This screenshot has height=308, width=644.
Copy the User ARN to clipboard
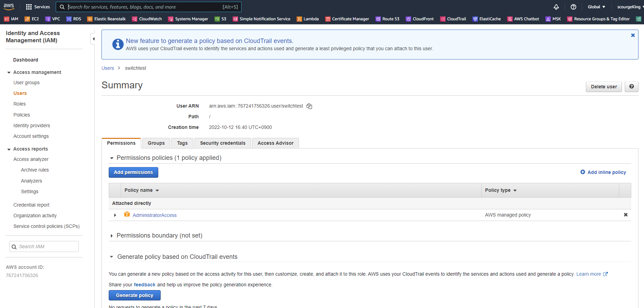[309, 106]
